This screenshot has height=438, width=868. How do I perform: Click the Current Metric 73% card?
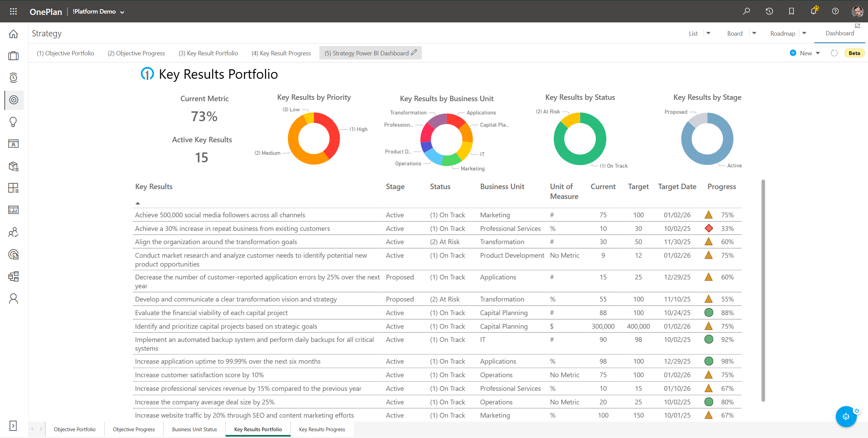click(x=204, y=110)
